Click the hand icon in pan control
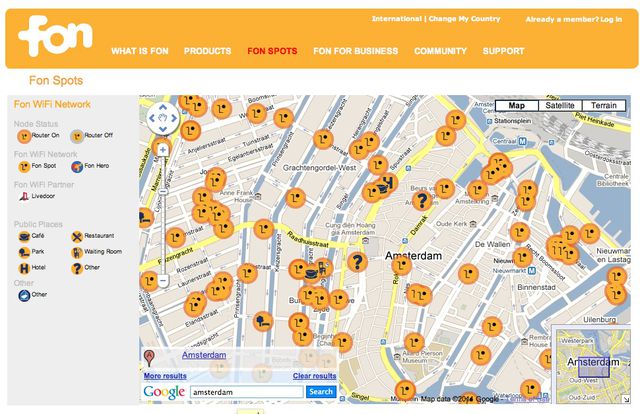 (163, 118)
